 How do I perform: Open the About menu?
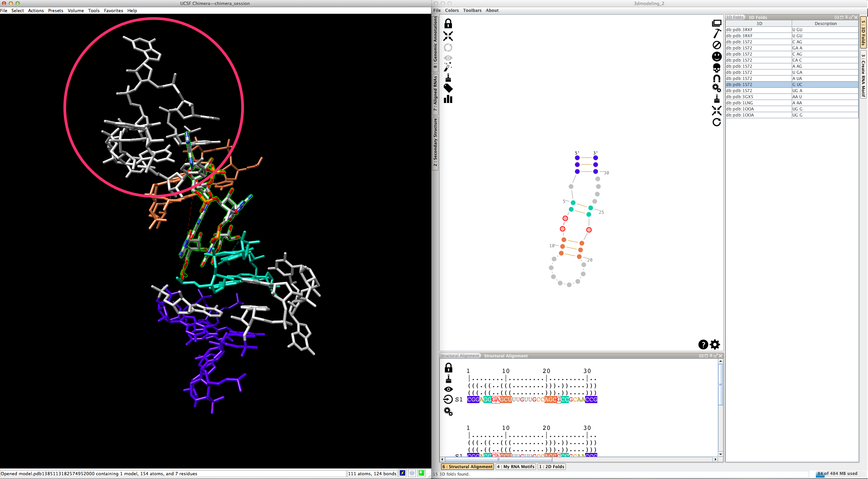click(x=492, y=11)
